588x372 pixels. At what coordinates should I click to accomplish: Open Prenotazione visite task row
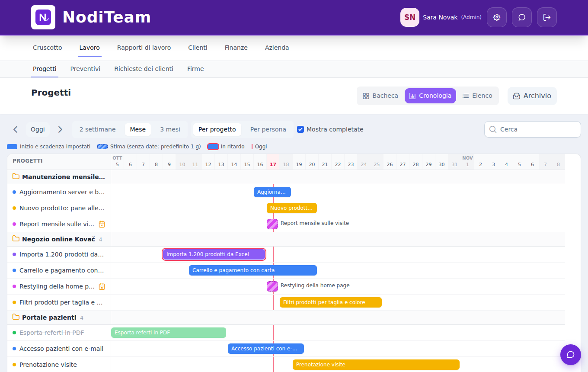(59, 365)
